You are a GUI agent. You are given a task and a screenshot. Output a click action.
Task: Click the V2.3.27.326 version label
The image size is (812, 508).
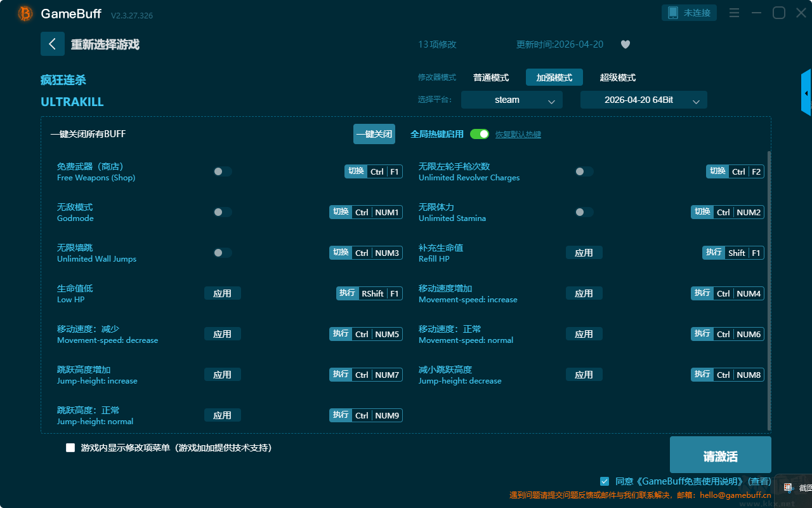(x=132, y=15)
